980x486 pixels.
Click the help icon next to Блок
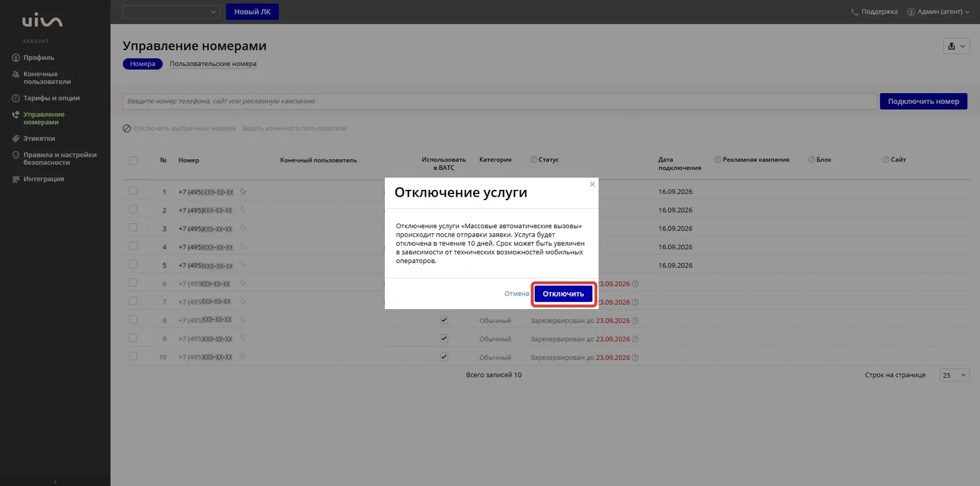[811, 160]
